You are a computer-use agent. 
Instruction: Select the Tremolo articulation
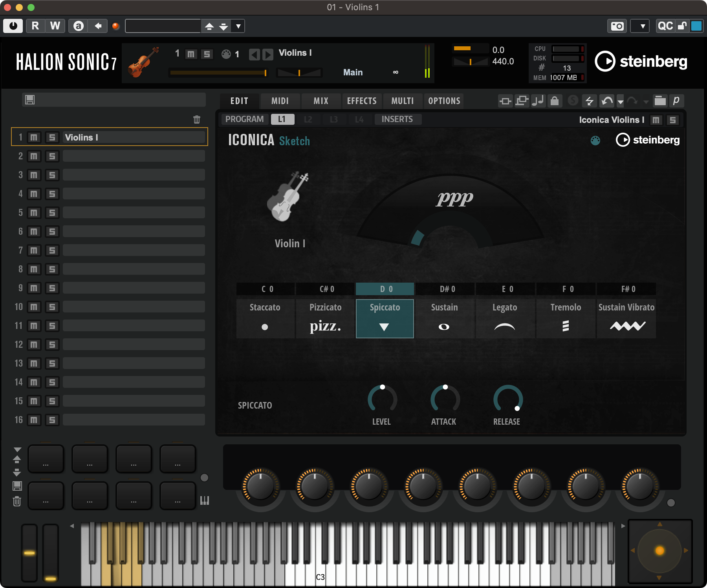click(x=566, y=318)
